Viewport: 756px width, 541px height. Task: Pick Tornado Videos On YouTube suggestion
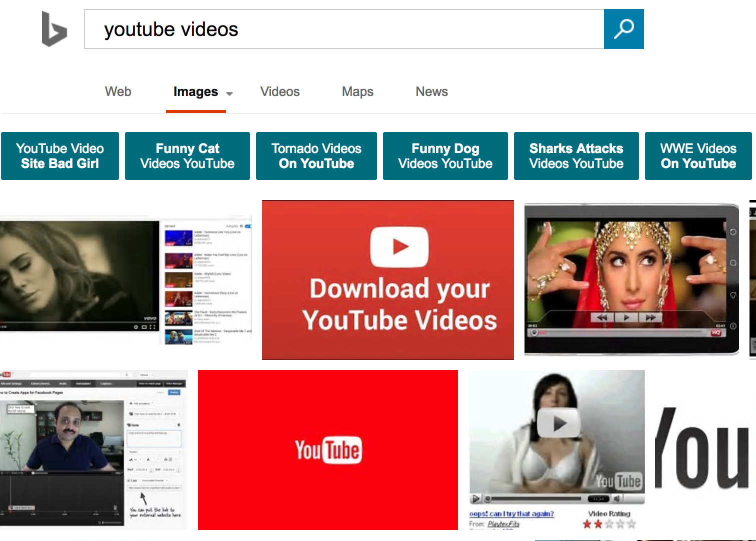(x=316, y=156)
